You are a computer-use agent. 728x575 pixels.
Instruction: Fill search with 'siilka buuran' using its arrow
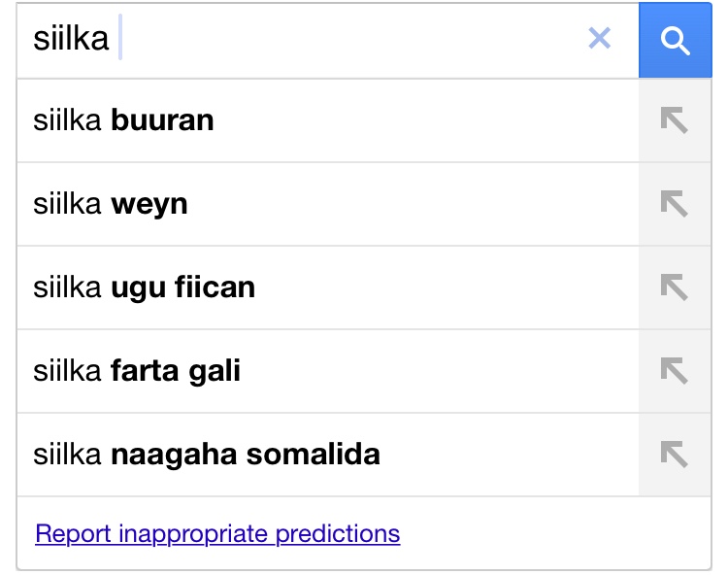point(675,120)
